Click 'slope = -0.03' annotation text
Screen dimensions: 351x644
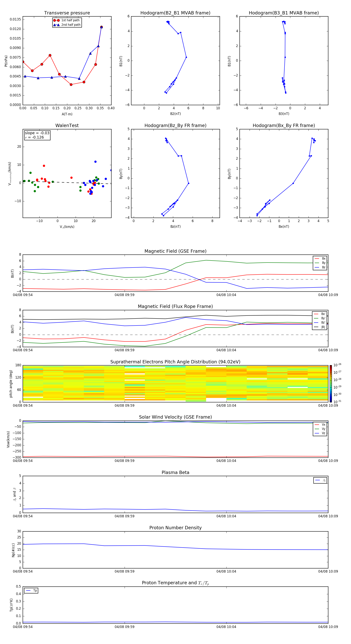[37, 133]
